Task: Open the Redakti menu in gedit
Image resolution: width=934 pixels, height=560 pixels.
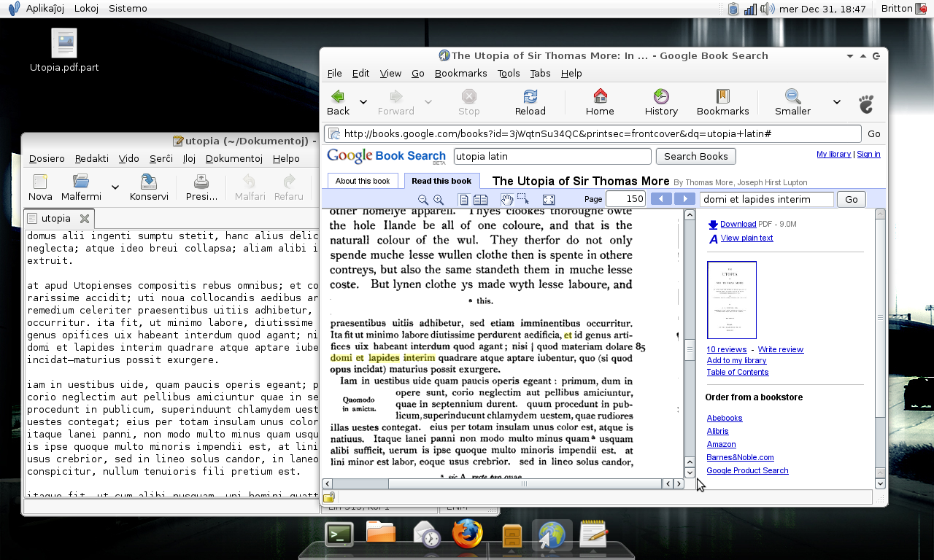Action: [x=91, y=158]
